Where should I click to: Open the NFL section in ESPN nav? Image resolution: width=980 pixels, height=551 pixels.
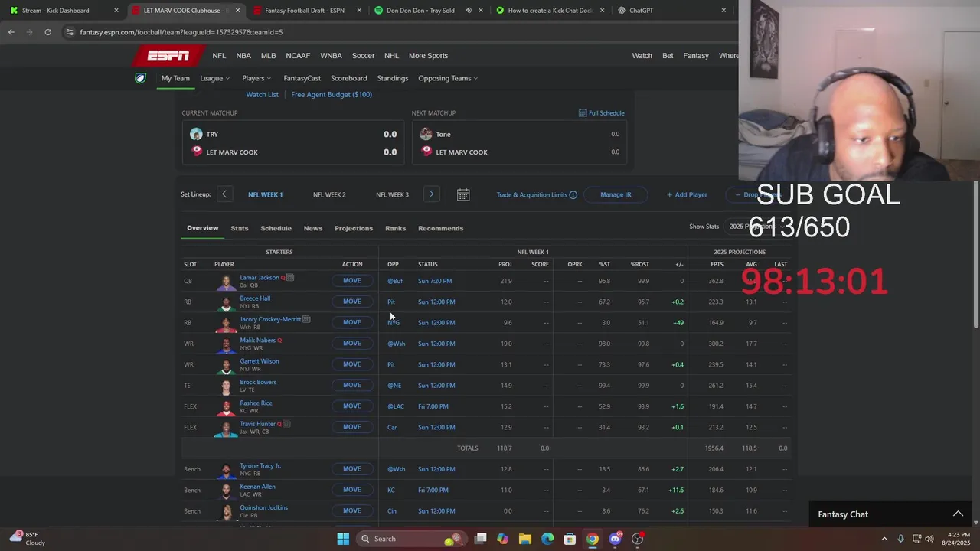pos(219,56)
